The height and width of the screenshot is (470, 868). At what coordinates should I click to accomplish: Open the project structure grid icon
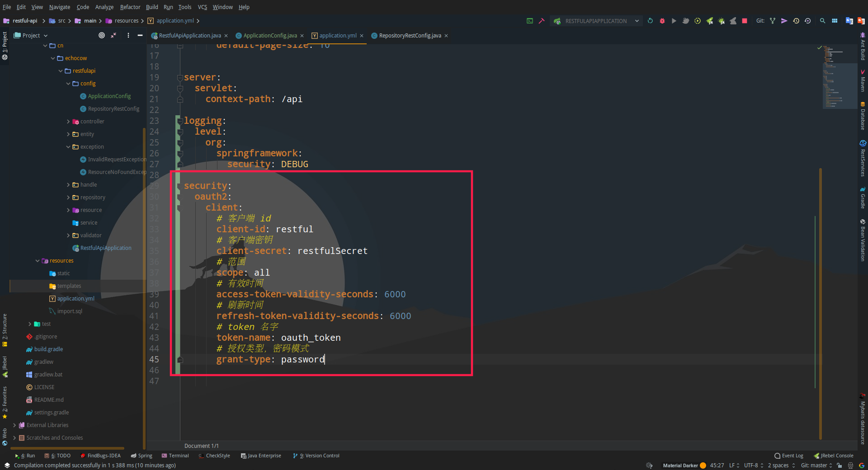[835, 21]
